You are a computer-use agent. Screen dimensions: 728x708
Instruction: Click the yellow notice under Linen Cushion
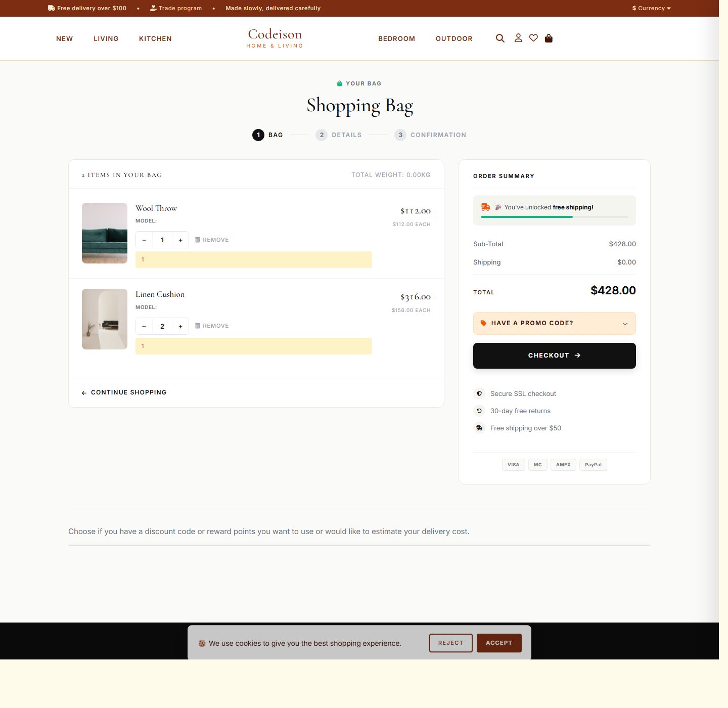pos(254,346)
